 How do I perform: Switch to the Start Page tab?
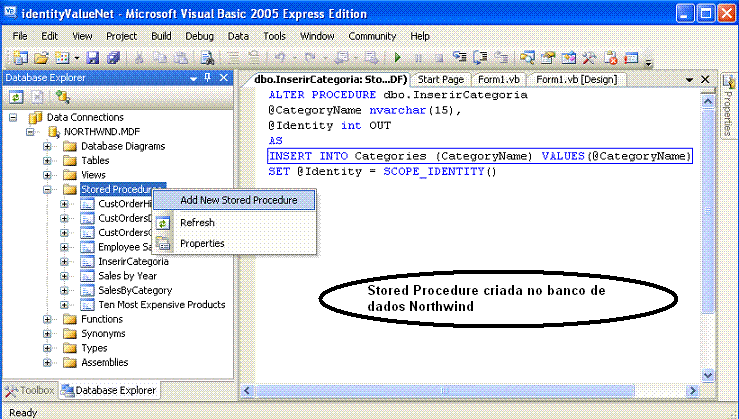click(441, 80)
